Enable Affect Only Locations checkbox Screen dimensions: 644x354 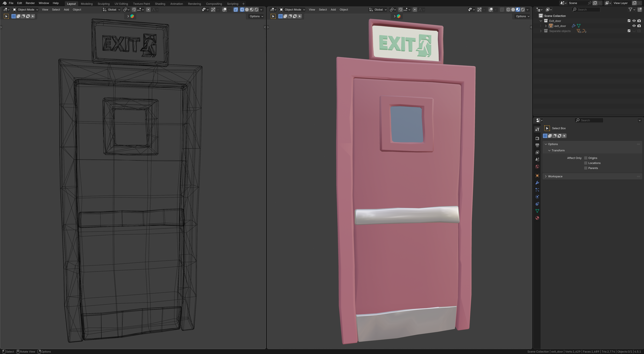click(585, 163)
